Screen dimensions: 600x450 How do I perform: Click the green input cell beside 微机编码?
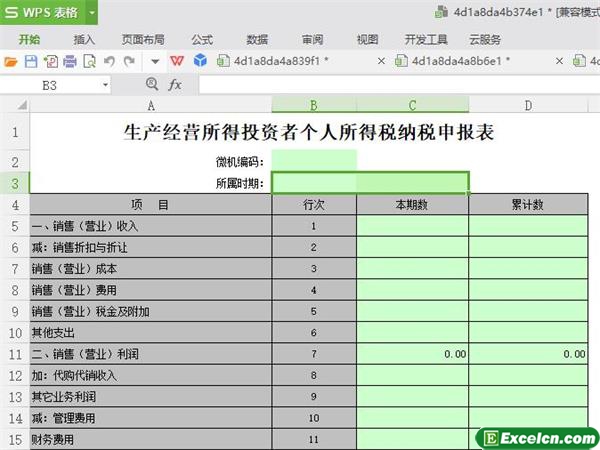click(x=314, y=161)
